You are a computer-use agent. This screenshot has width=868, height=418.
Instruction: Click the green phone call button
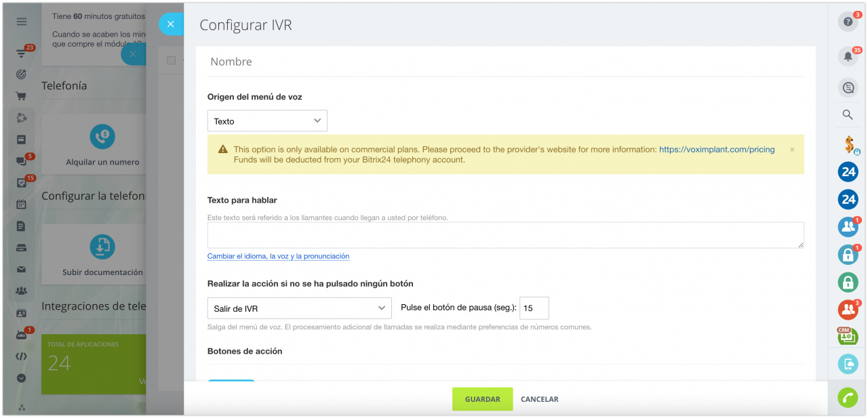(x=848, y=398)
